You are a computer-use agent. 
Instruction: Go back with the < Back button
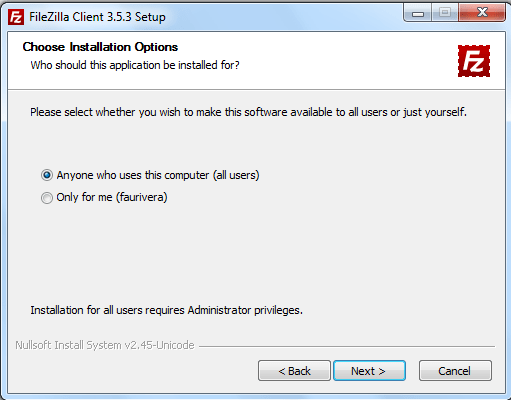click(294, 370)
